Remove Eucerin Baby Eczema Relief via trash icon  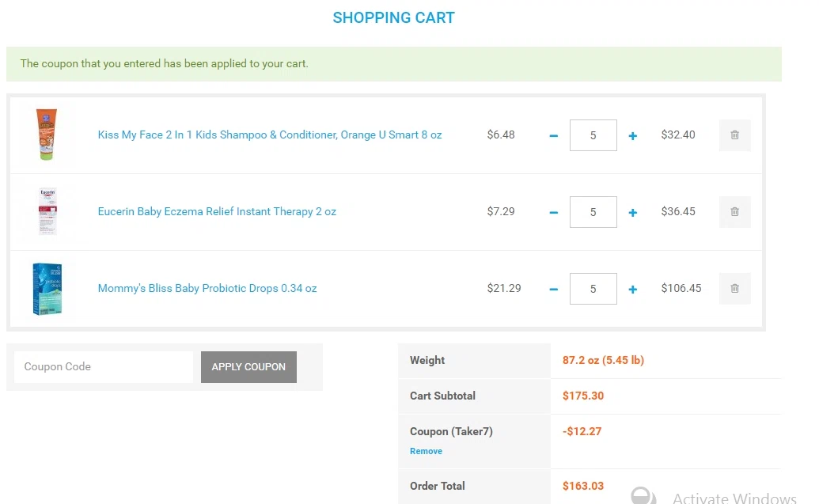tap(734, 212)
